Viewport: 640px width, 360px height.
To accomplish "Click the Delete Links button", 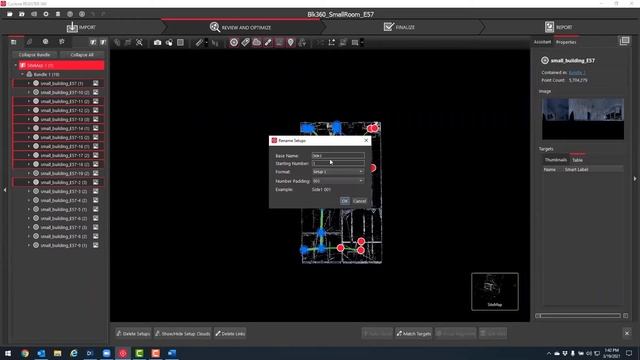I will coord(230,333).
